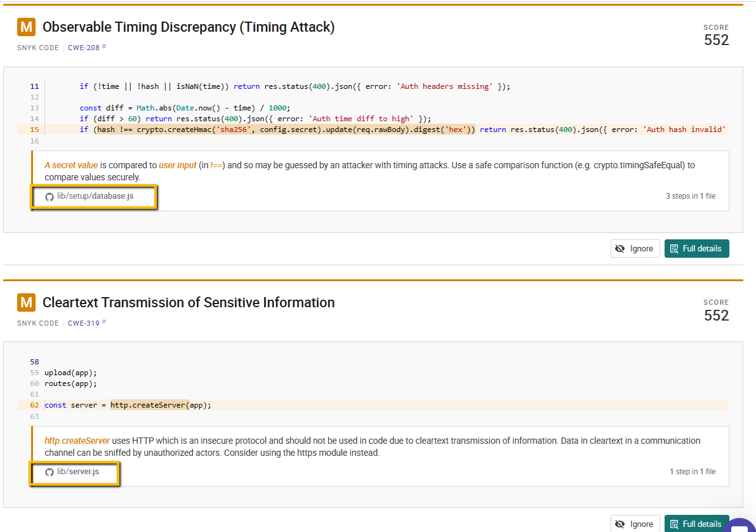Ignore the Cleartext Transmission issue

(635, 523)
